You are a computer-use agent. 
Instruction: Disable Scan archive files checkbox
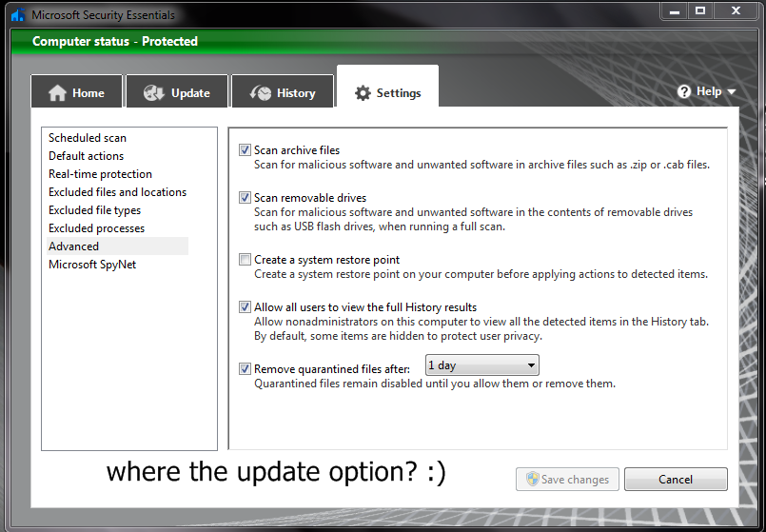[x=245, y=150]
